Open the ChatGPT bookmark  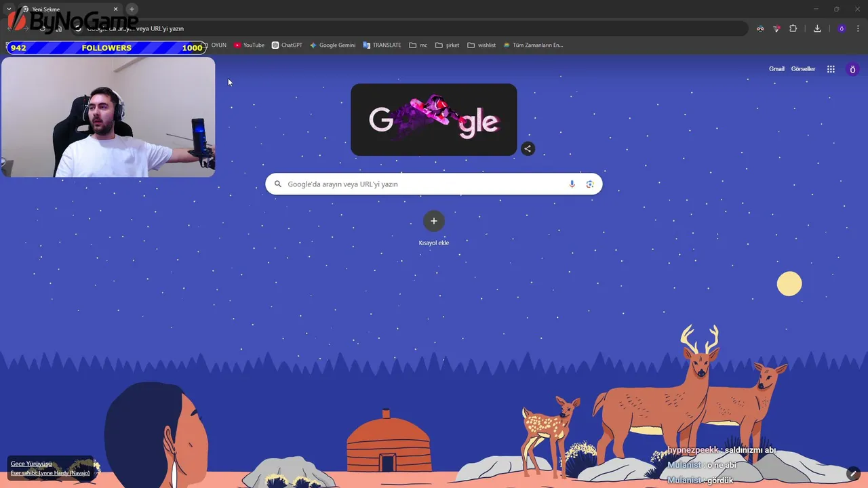click(x=287, y=45)
